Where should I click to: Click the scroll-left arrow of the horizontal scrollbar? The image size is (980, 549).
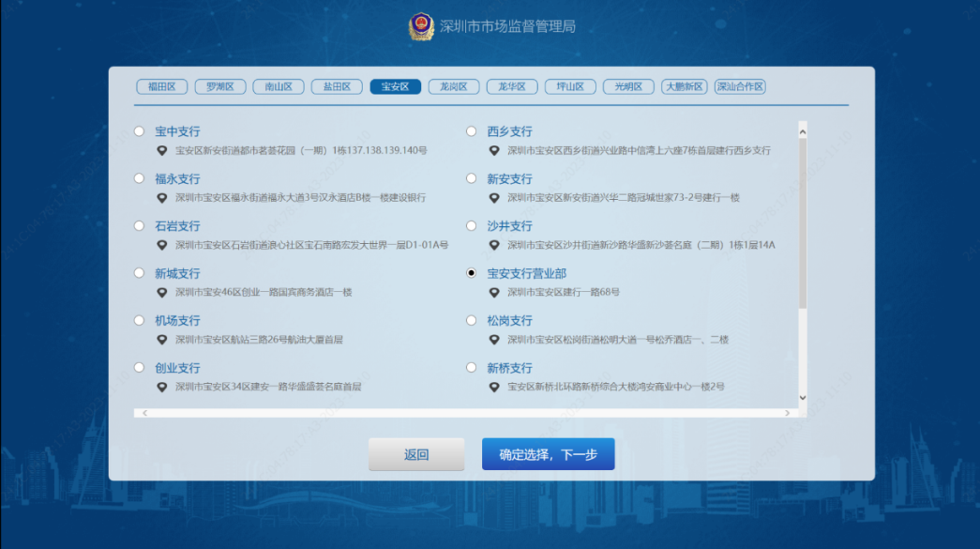(x=145, y=413)
